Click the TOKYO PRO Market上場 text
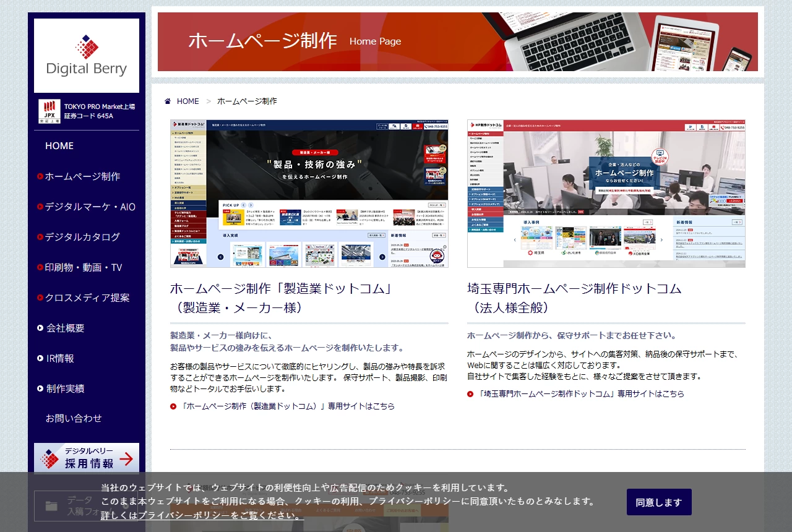The image size is (792, 532). coord(100,106)
